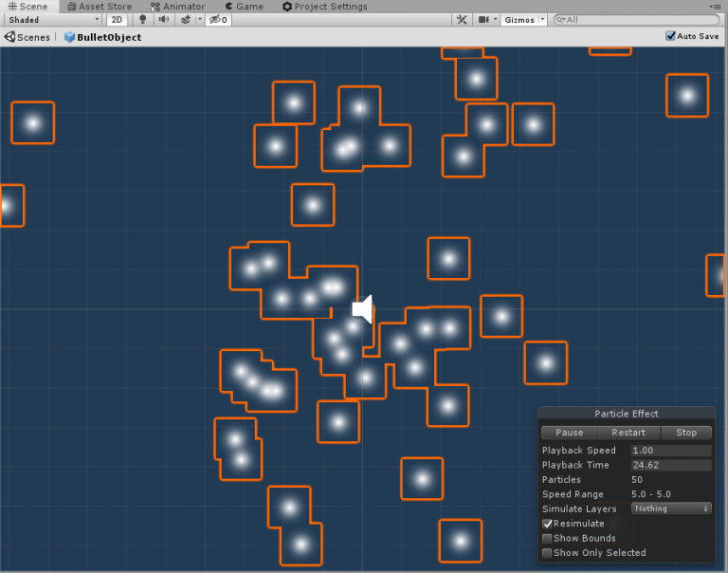Expand the Gizmos dropdown arrow

click(542, 20)
